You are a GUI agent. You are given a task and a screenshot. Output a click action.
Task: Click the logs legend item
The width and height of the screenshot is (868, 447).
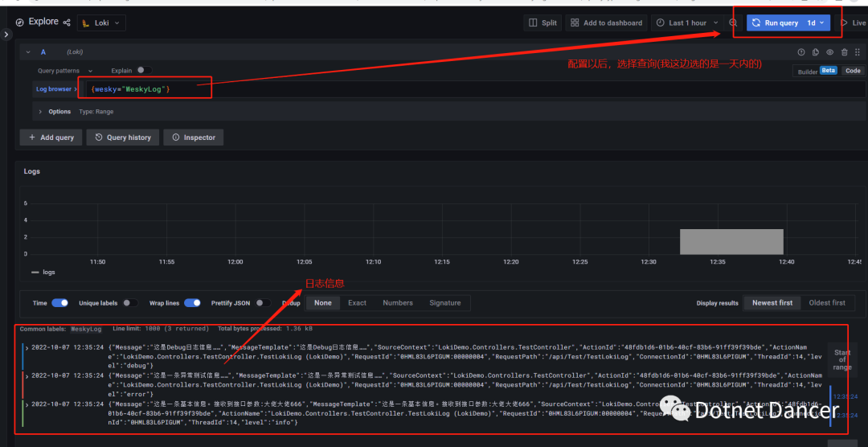coord(43,272)
